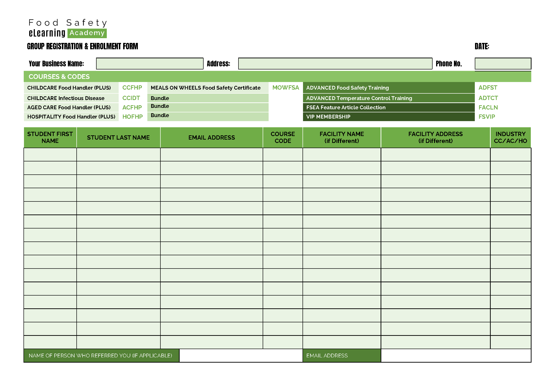Click first row facility name cell
Screen dimensions: 555x392
[x=341, y=155]
